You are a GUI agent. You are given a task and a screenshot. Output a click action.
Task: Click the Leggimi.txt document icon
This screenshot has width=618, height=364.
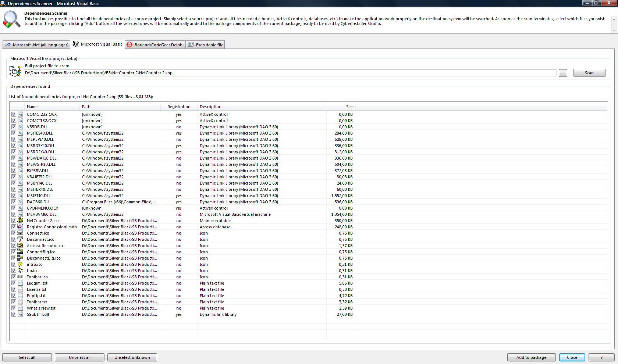[x=20, y=283]
